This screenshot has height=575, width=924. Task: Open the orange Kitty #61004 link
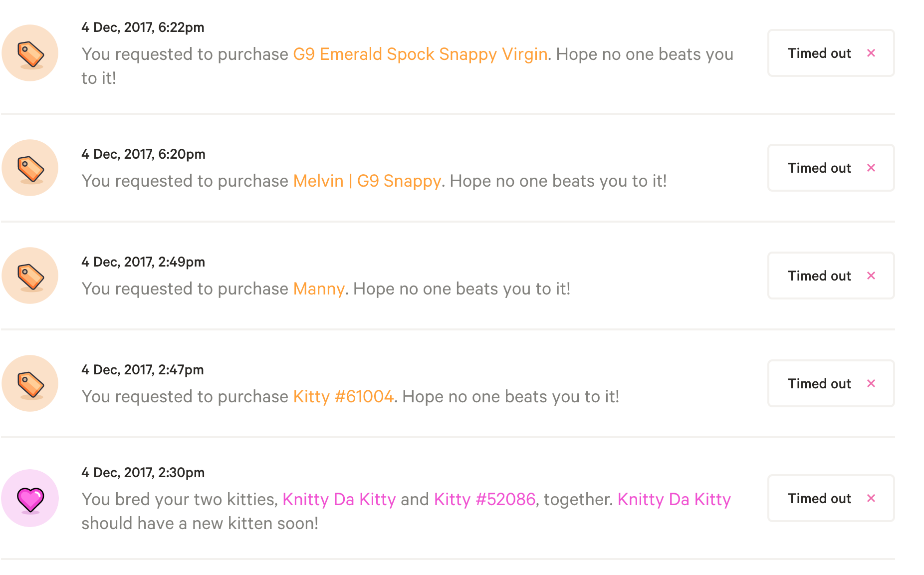tap(343, 397)
